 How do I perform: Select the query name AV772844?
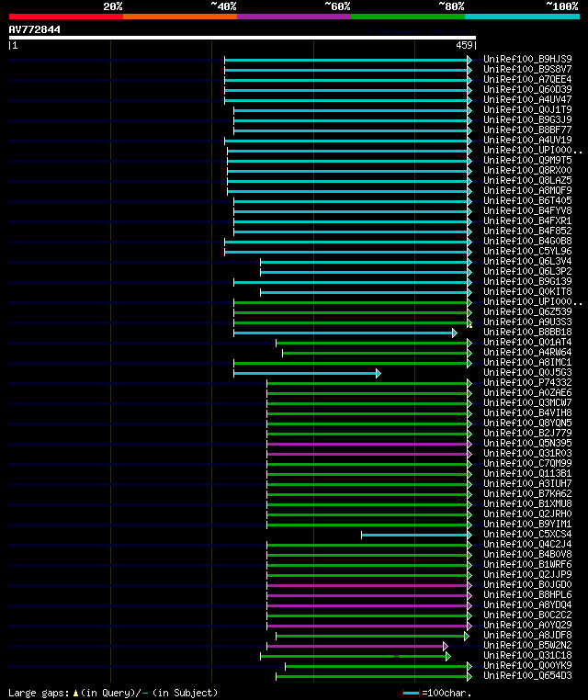click(34, 29)
